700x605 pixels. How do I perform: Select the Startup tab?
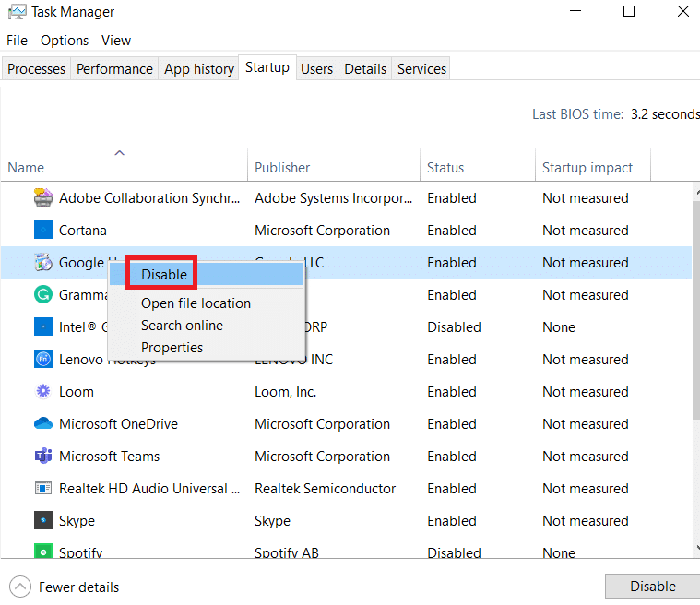coord(267,67)
